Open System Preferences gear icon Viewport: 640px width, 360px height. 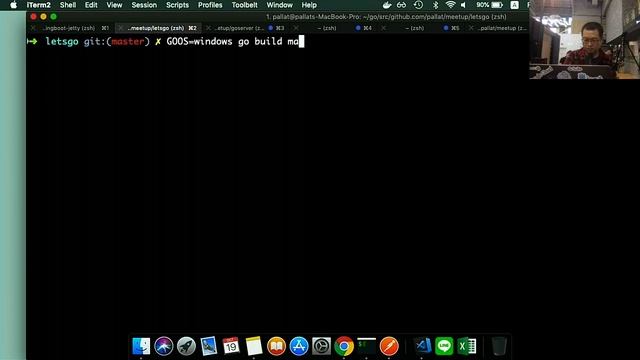[x=321, y=346]
